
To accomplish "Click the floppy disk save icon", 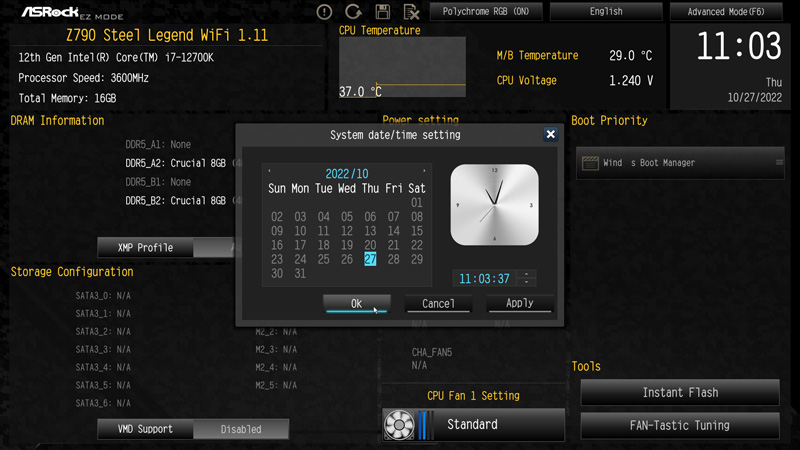I will pos(383,11).
